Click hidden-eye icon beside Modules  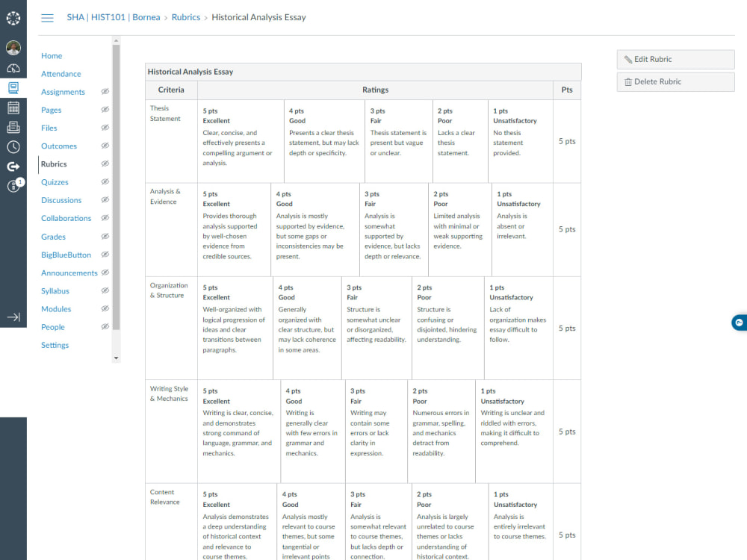click(105, 308)
